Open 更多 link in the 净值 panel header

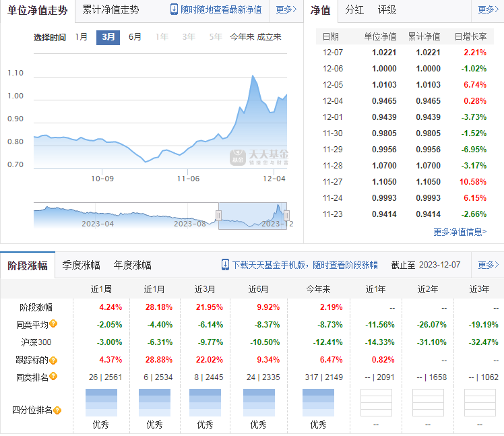click(489, 9)
